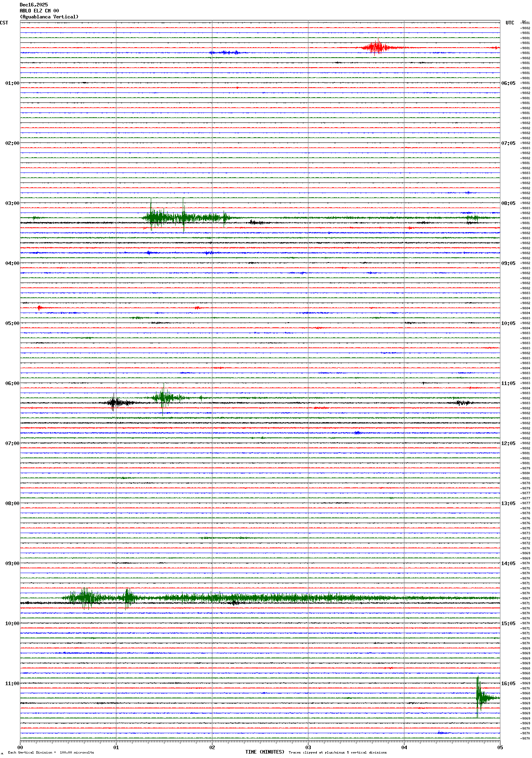Image resolution: width=532 pixels, height=758 pixels.
Task: Click the traces clipped footnote text
Action: [338, 752]
